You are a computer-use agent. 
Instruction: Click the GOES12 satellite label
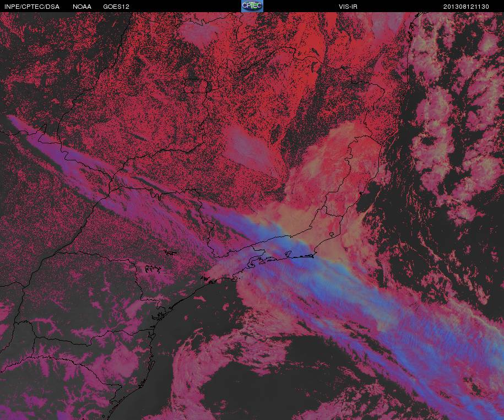point(116,7)
